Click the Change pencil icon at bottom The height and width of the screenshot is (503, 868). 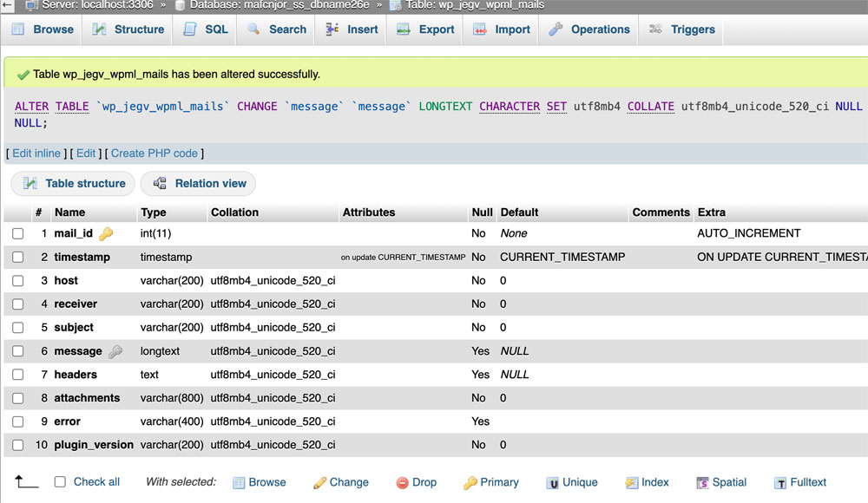coord(319,483)
